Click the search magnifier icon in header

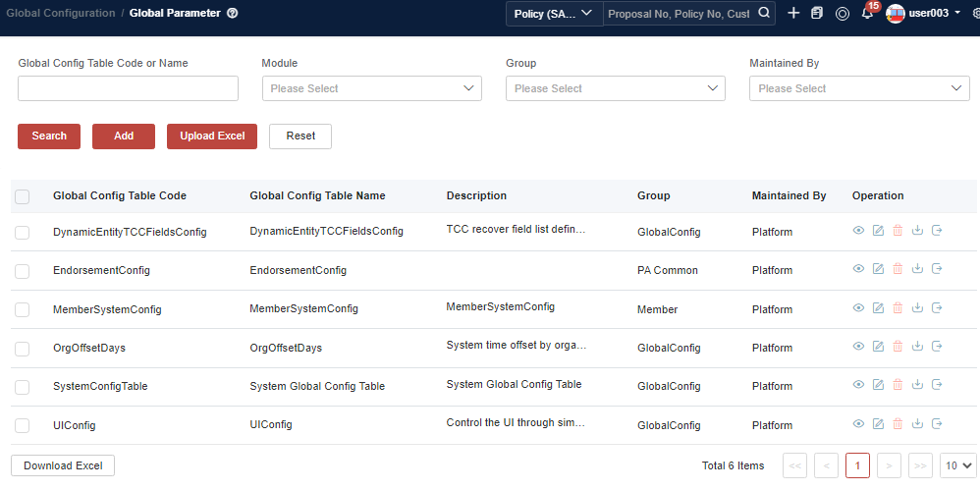[764, 13]
